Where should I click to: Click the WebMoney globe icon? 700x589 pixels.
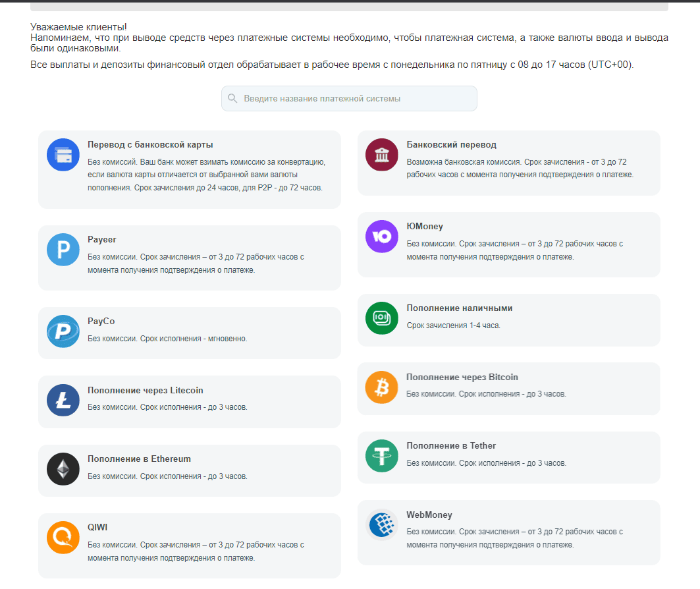[382, 524]
